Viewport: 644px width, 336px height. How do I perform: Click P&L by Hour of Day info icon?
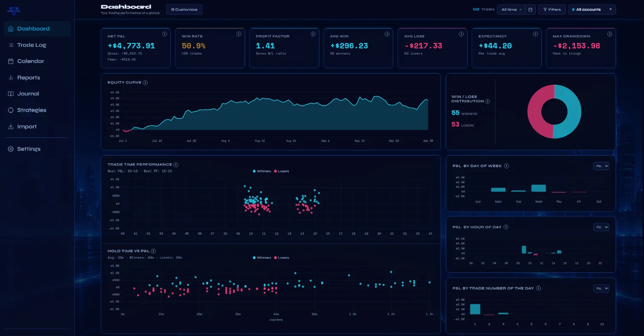pyautogui.click(x=506, y=227)
